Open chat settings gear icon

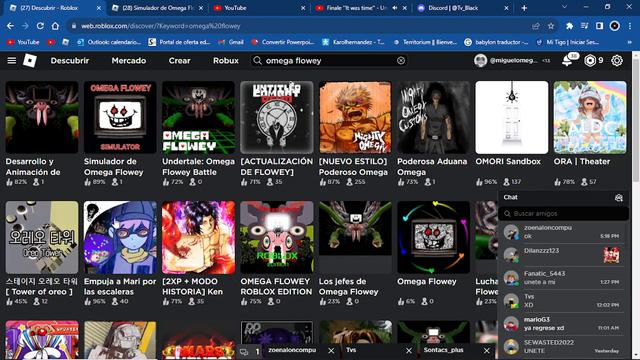click(x=619, y=198)
